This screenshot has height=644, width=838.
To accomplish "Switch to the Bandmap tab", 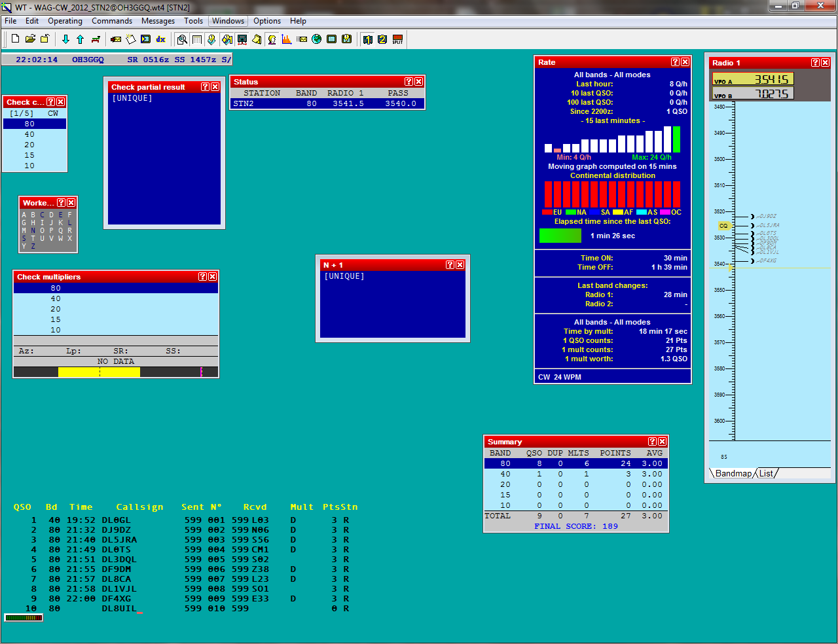I will click(x=733, y=473).
